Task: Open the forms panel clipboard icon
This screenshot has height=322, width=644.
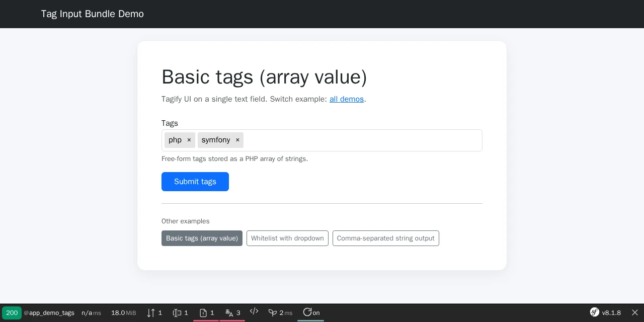Action: point(206,313)
